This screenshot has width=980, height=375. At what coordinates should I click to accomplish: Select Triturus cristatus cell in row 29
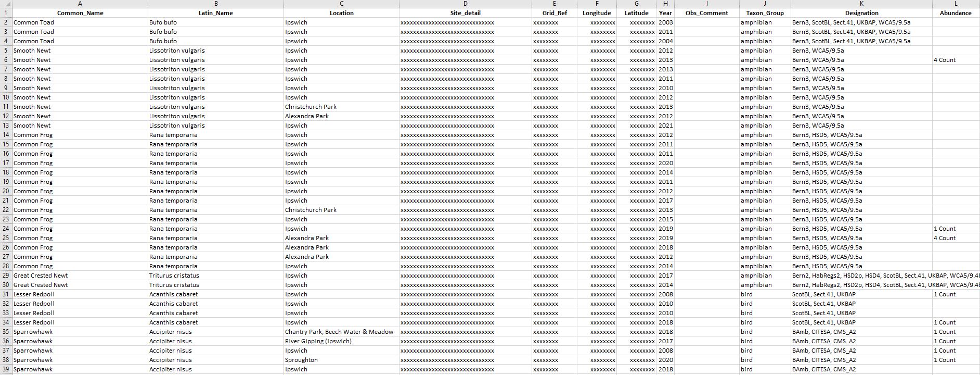click(174, 276)
